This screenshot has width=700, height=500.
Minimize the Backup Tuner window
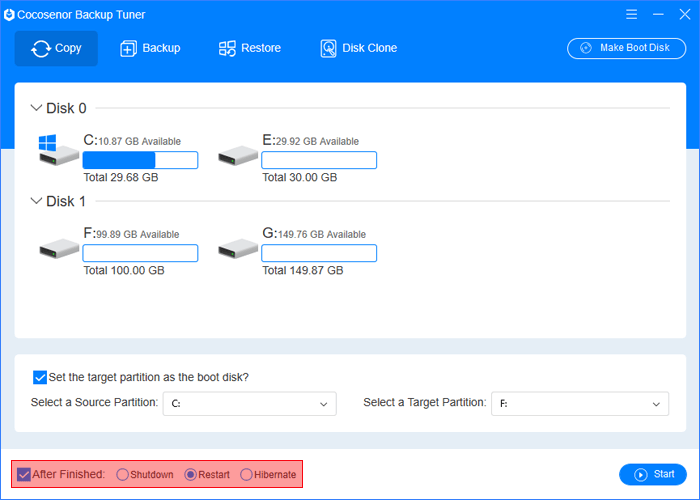pos(658,14)
